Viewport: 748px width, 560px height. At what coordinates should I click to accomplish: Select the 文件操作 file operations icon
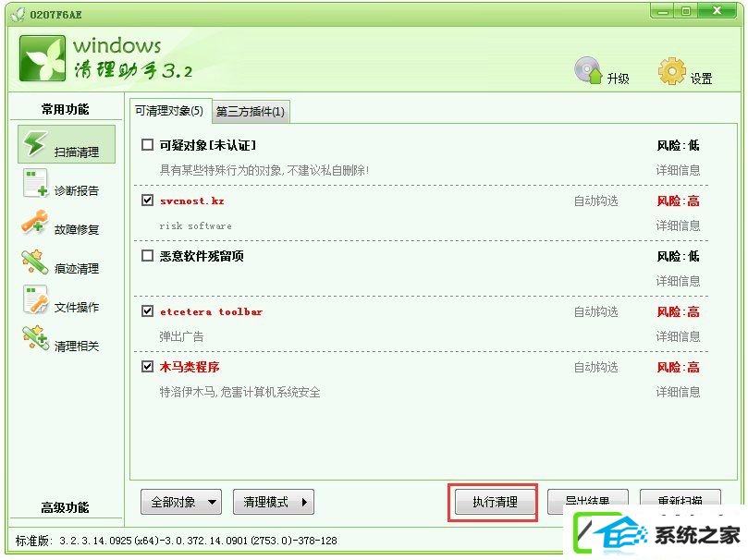click(35, 299)
